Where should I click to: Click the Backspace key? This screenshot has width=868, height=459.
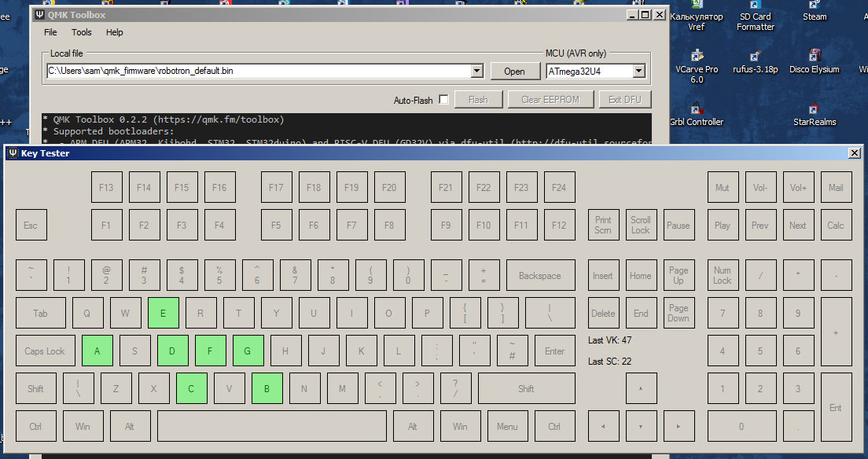click(540, 275)
